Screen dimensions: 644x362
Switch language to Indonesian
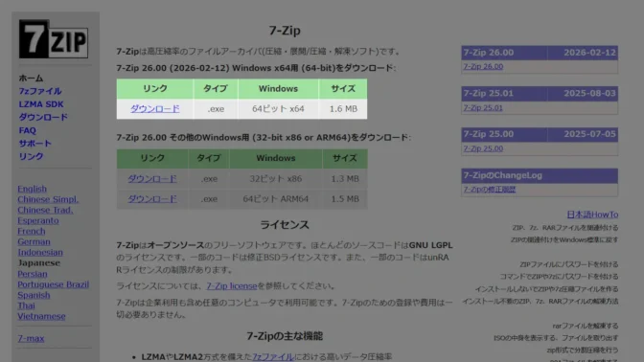click(x=40, y=253)
